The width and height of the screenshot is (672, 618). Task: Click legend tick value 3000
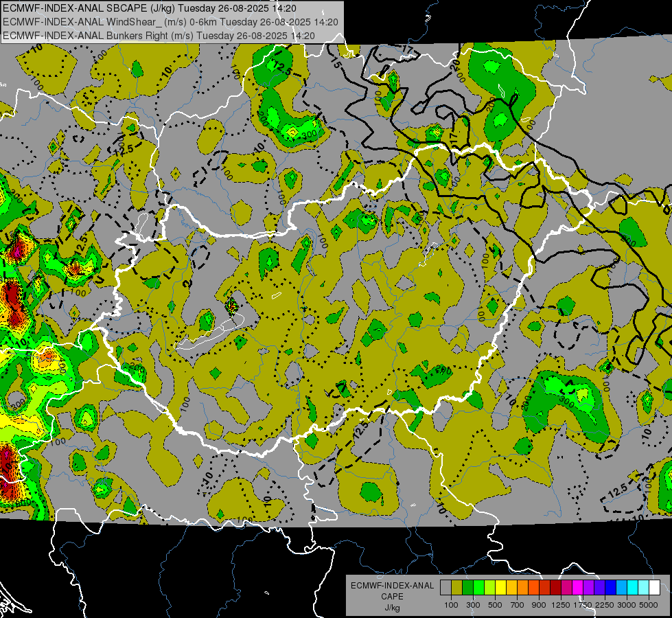627,605
